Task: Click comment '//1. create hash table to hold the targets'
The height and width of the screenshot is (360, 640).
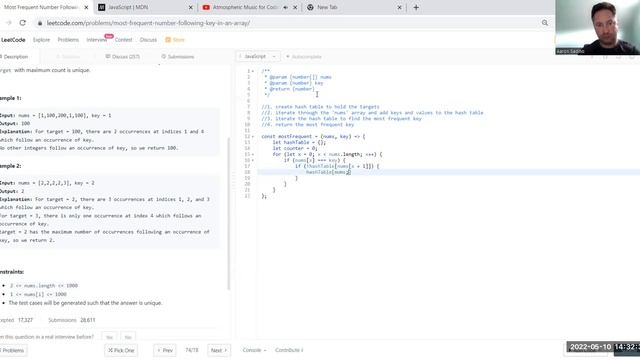Action: [x=320, y=107]
